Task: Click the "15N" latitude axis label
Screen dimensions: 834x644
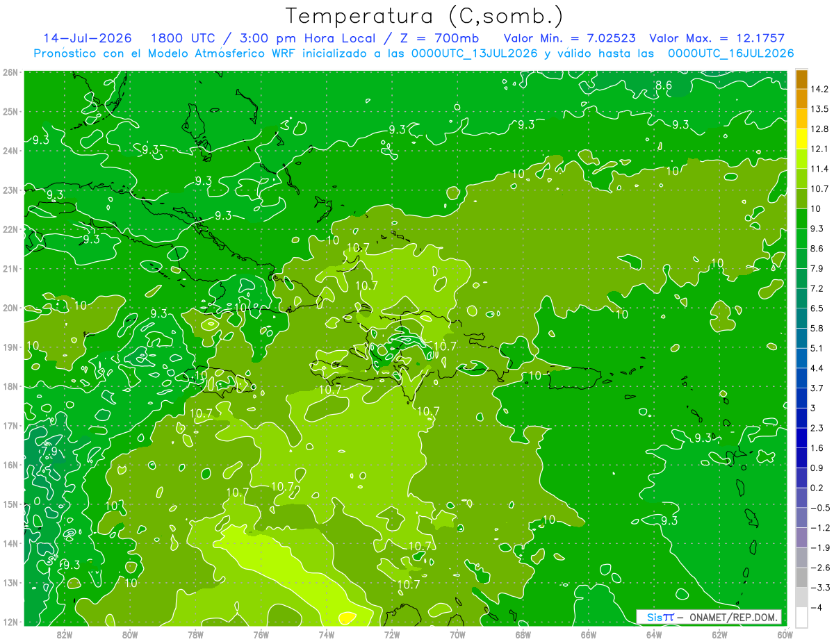Action: click(x=10, y=504)
